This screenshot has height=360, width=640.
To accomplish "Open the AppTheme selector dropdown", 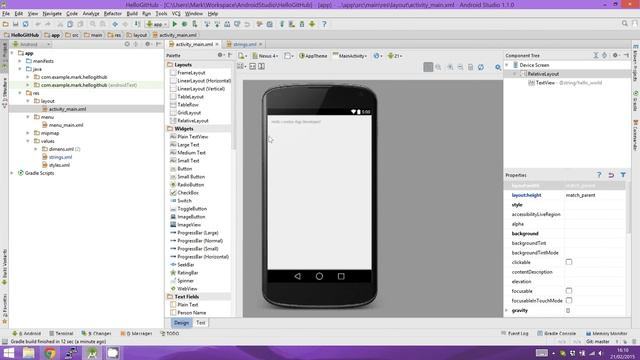I will coord(313,56).
